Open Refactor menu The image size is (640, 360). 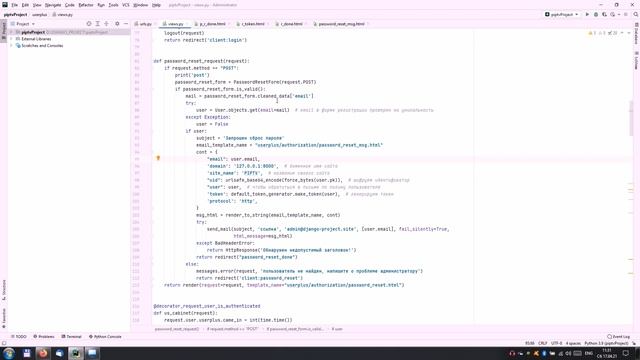[x=86, y=5]
